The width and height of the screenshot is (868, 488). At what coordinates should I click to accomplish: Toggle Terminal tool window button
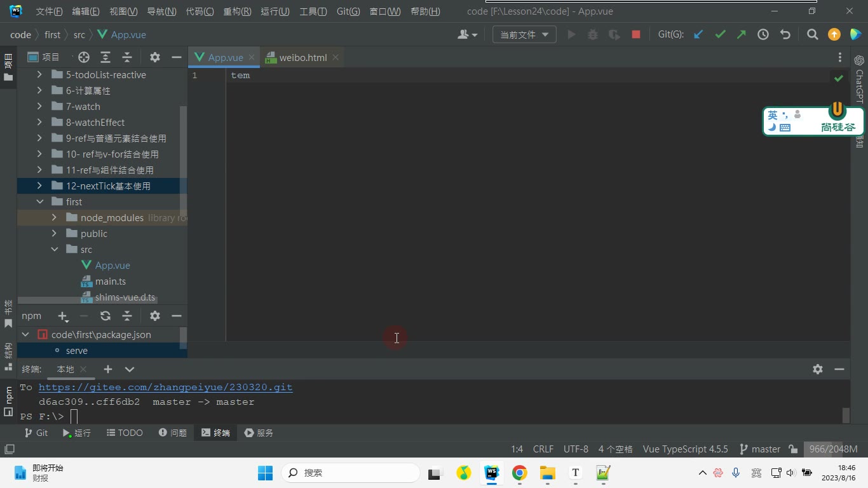point(216,433)
